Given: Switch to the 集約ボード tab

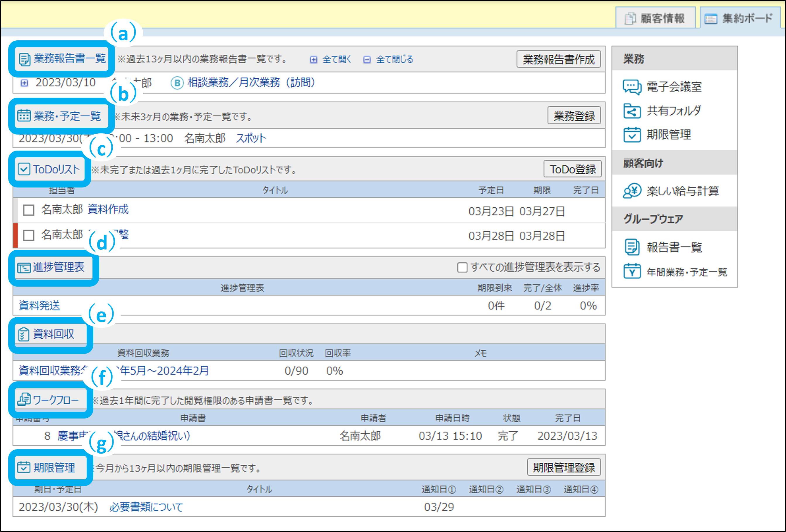Looking at the screenshot, I should tap(741, 18).
